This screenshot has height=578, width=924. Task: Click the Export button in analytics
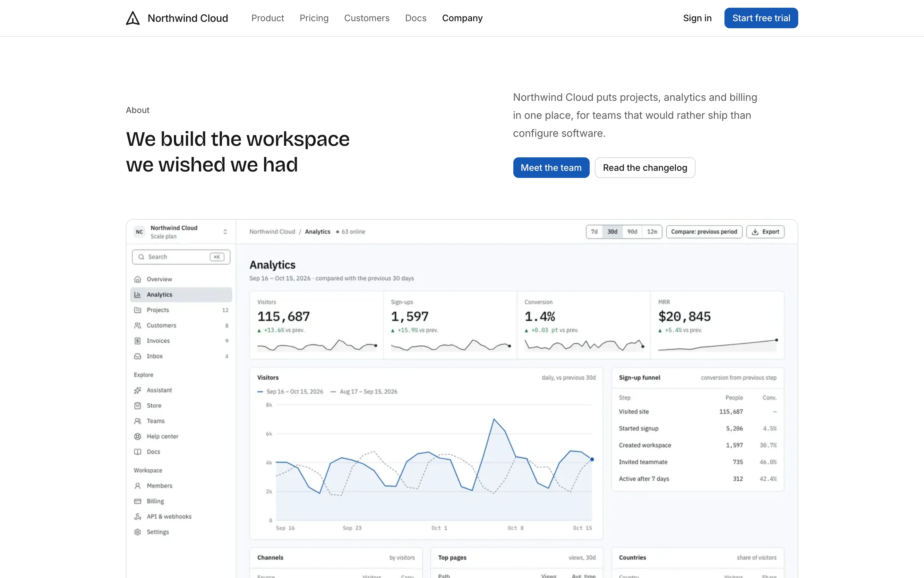click(x=765, y=232)
